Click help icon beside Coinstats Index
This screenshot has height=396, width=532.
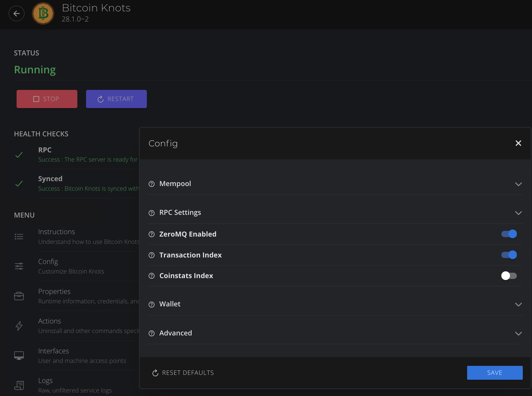point(152,276)
